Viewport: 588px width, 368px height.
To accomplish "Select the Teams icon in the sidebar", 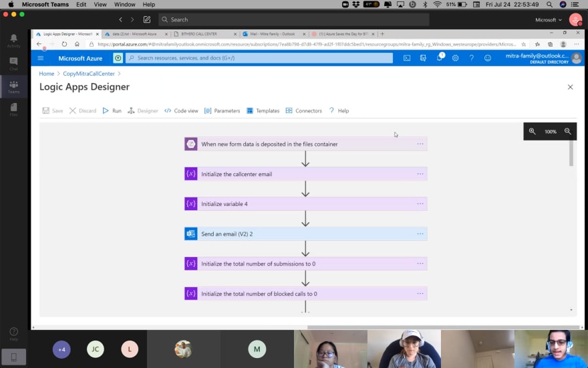I will [13, 87].
